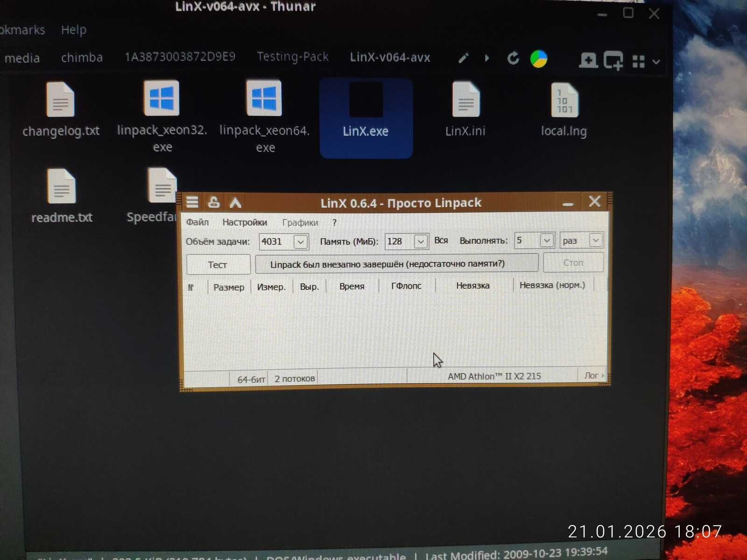Select the LinX.ini file icon

[466, 99]
